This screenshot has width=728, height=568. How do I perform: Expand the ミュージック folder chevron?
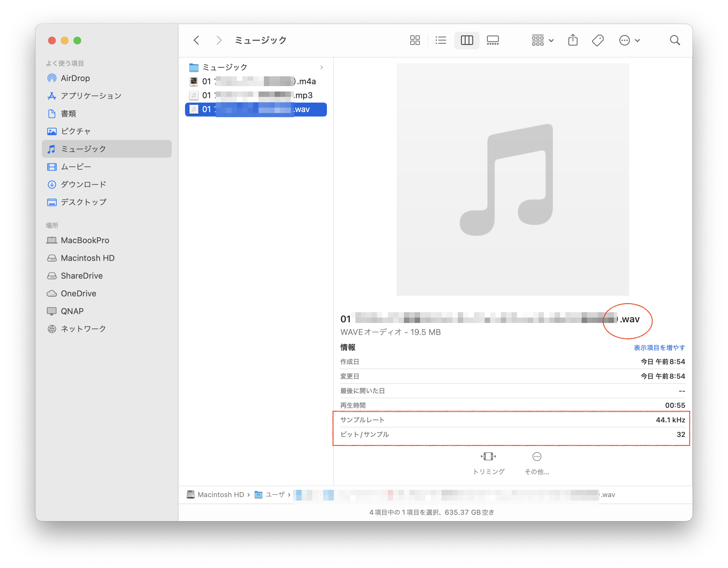click(321, 68)
